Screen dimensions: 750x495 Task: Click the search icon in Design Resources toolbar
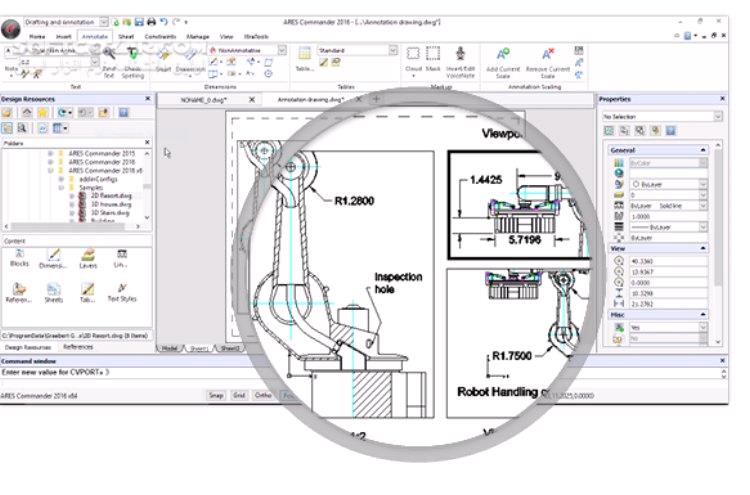coord(22,128)
